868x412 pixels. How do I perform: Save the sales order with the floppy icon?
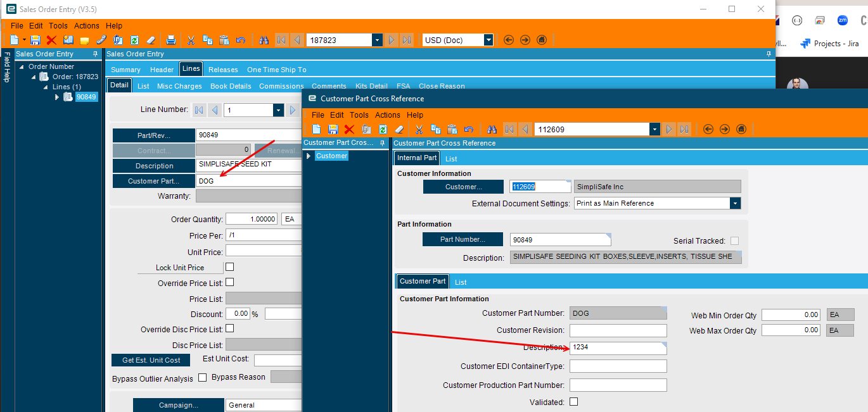point(35,40)
